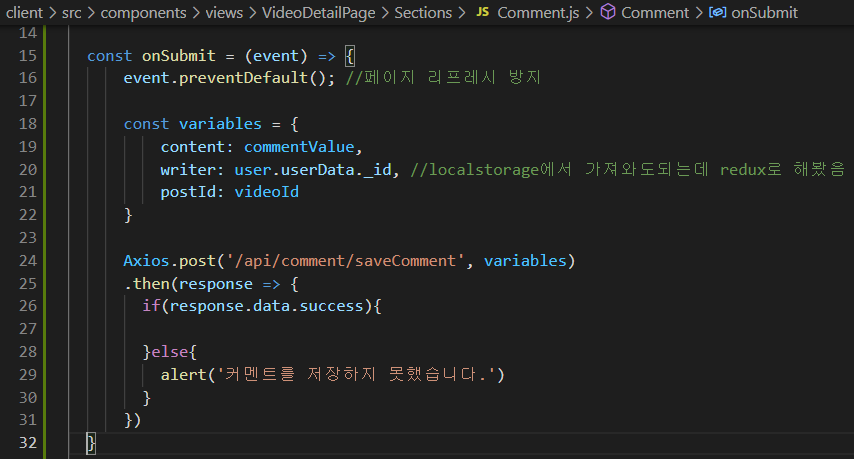The width and height of the screenshot is (854, 459).
Task: Select the 'views' breadcrumb segment
Action: coord(224,13)
